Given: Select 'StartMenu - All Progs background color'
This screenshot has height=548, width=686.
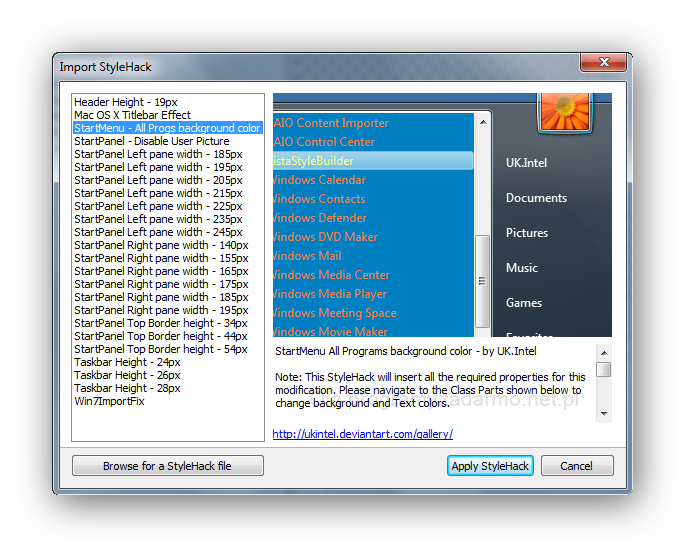Looking at the screenshot, I should [x=168, y=128].
